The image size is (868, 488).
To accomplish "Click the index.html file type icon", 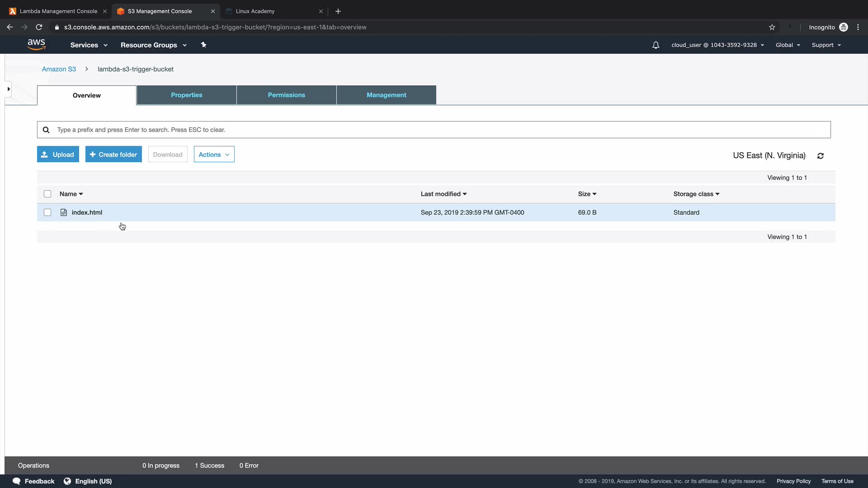I will pos(64,212).
